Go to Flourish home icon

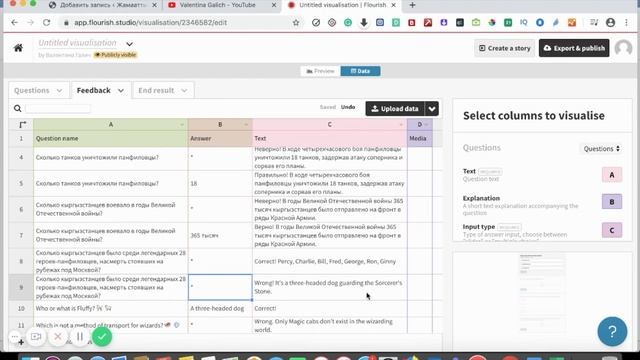[x=18, y=48]
